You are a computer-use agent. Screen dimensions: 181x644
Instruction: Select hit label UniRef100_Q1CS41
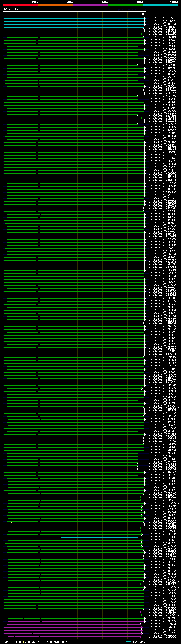[162, 74]
